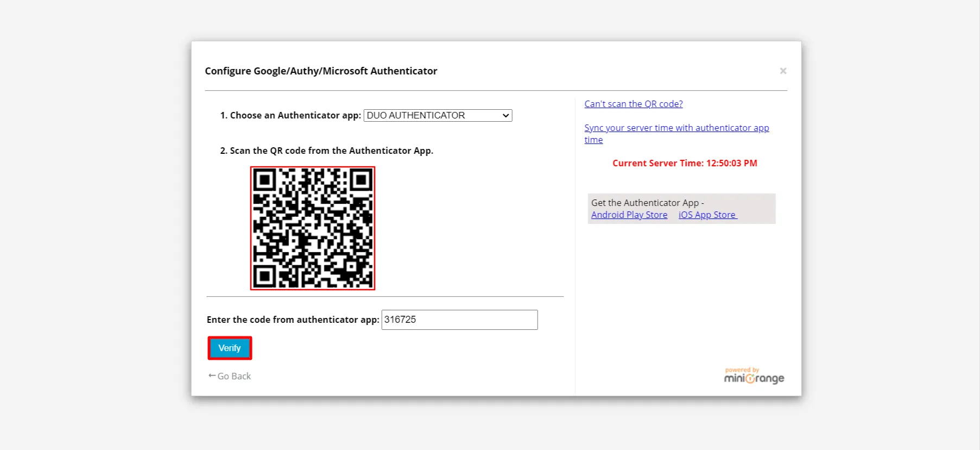
Task: Open sync server time with authenticator link
Action: [676, 134]
